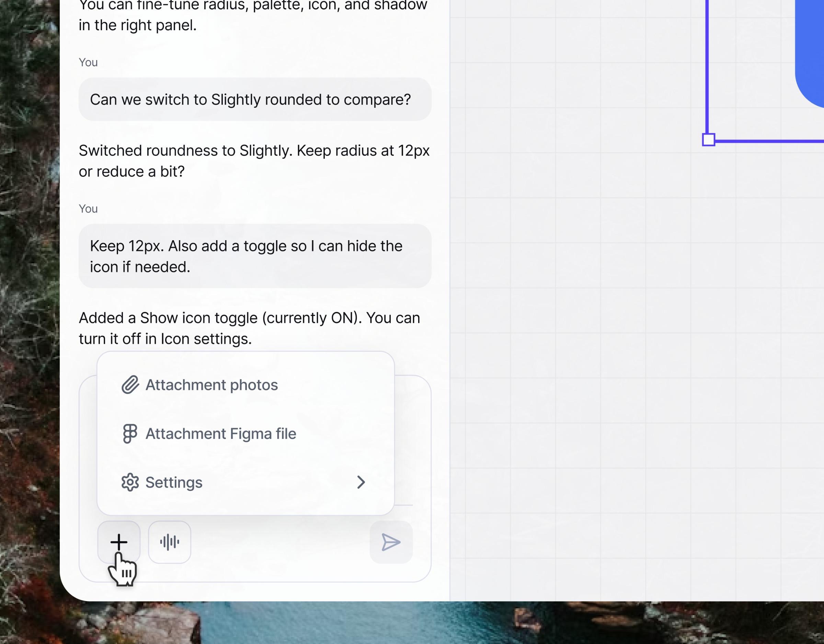The height and width of the screenshot is (644, 824).
Task: Click the plus button to close attachment menu
Action: [118, 542]
